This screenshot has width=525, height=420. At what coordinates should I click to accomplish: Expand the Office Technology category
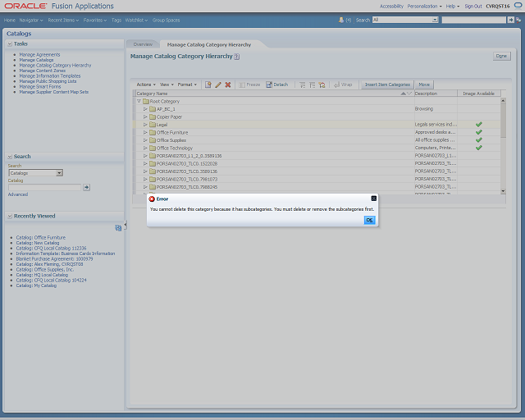pyautogui.click(x=145, y=148)
